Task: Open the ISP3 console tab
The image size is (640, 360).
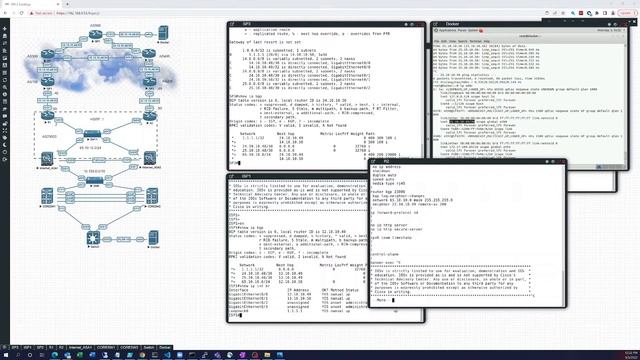Action: [15, 347]
